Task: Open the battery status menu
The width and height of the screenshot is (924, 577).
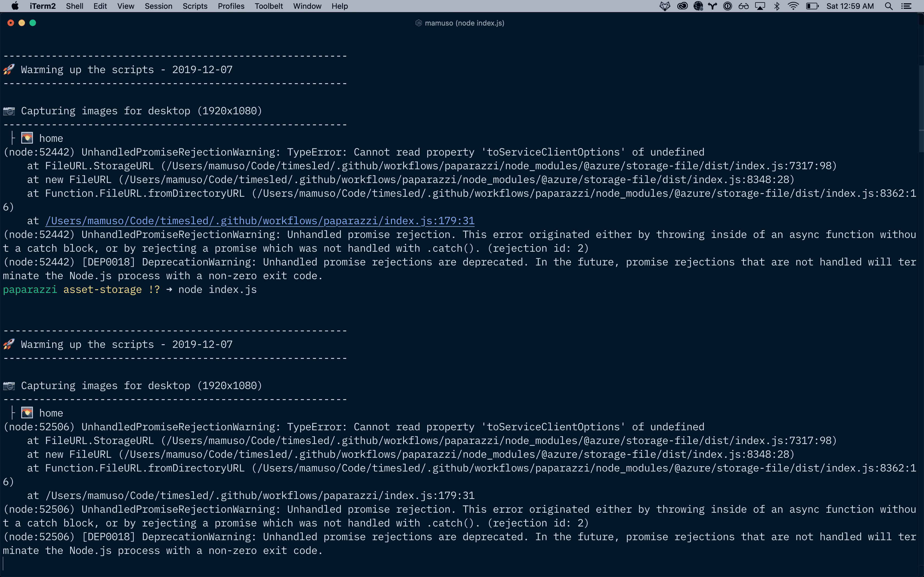Action: (x=812, y=6)
